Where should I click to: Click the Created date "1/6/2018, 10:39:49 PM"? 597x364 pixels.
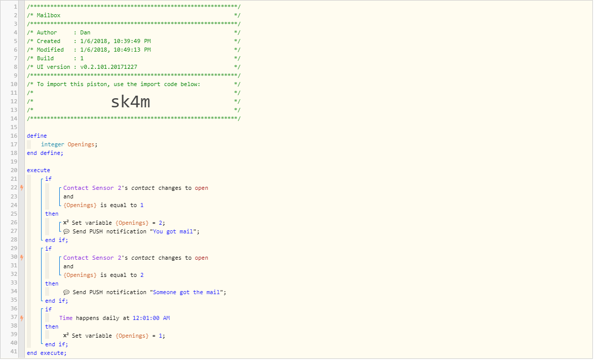(x=116, y=41)
